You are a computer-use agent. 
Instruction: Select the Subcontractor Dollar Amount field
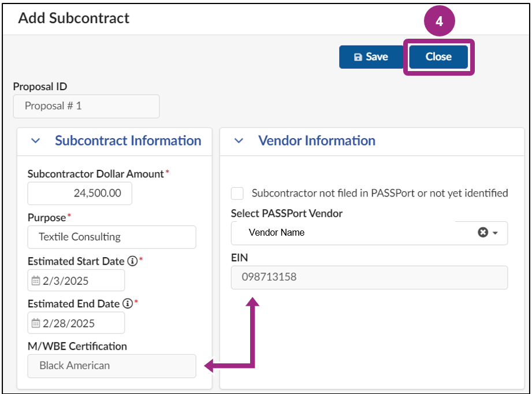click(79, 193)
